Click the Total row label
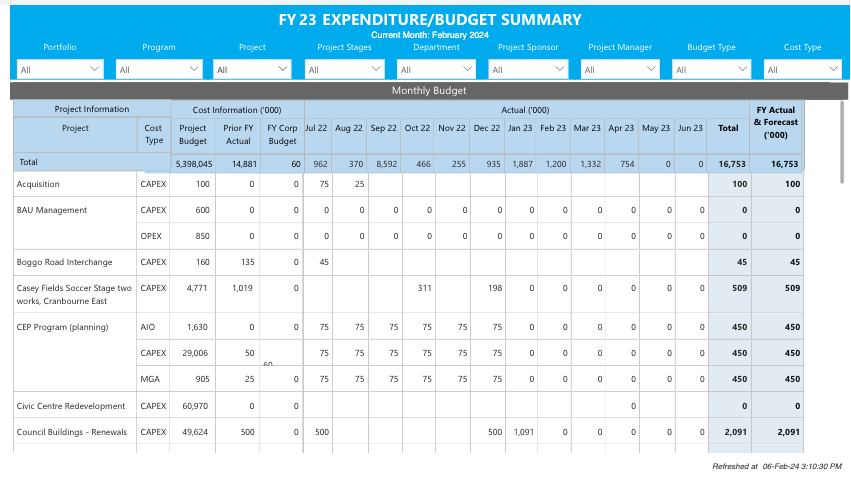Viewport: 851px width, 477px height. (x=28, y=162)
